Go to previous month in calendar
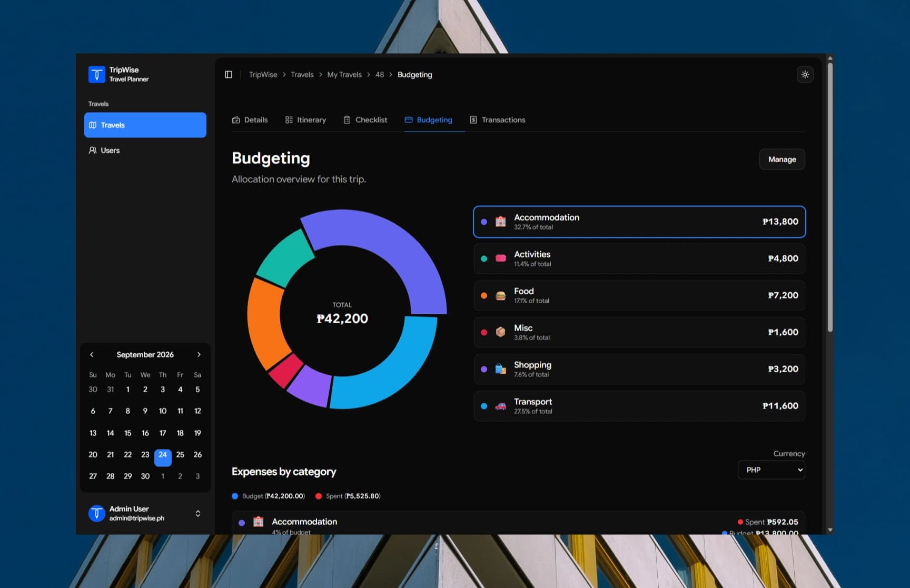The image size is (910, 588). tap(92, 354)
